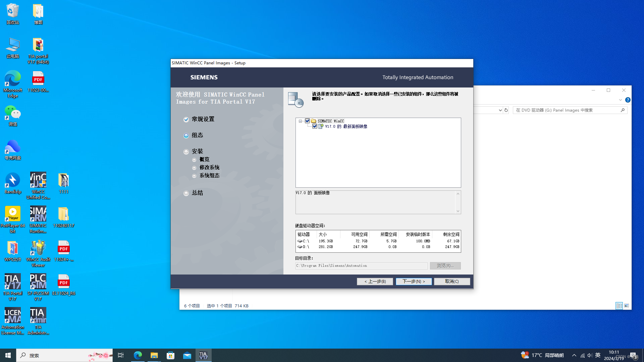Collapse the SIMATIC WinCC tree node
This screenshot has height=362, width=644.
click(x=300, y=121)
